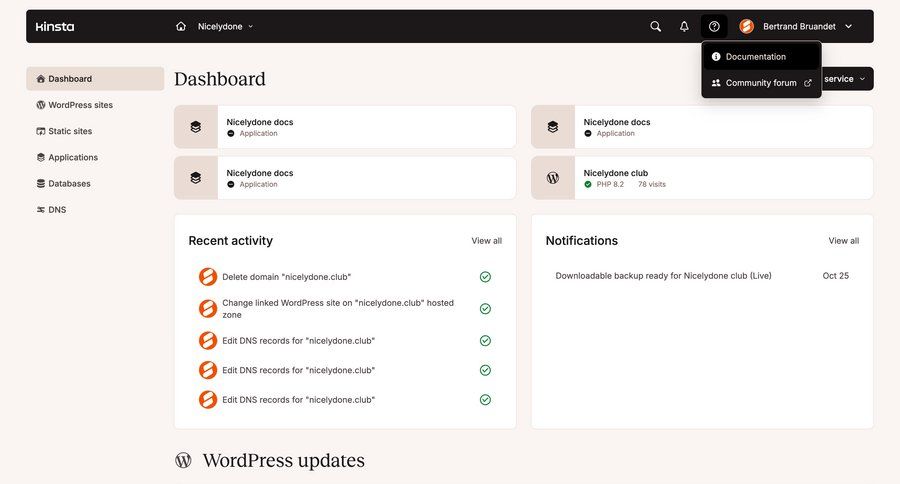Image resolution: width=900 pixels, height=484 pixels.
Task: Click the home icon in top bar
Action: pyautogui.click(x=181, y=26)
